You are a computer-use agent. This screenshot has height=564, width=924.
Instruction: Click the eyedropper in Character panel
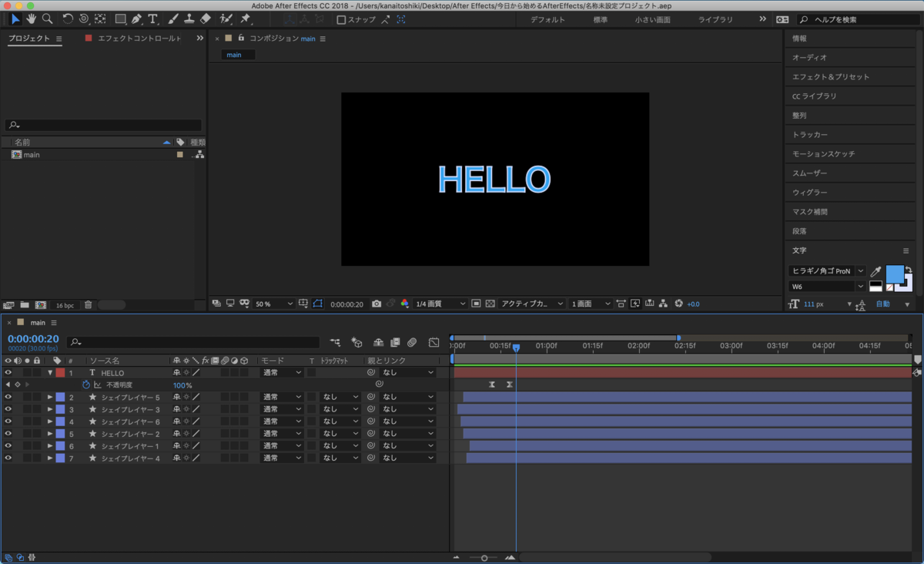[x=875, y=272]
